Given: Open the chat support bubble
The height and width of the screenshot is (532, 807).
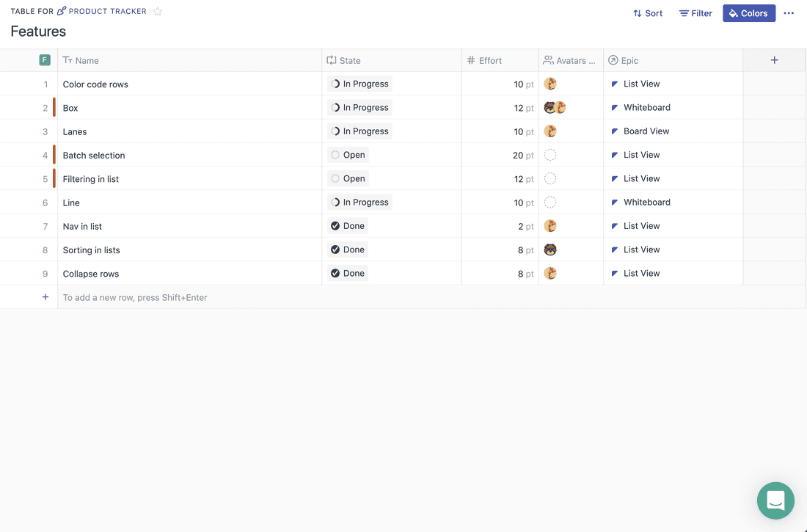Looking at the screenshot, I should [775, 500].
